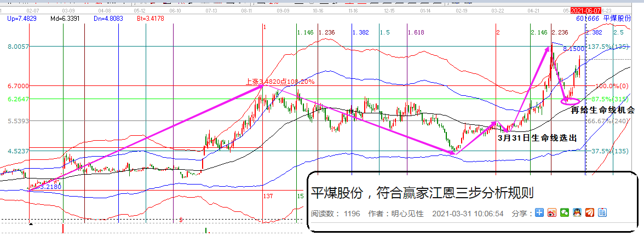644x236 pixels.
Task: Click the 再给生命线机会 annotation text
Action: (x=603, y=110)
